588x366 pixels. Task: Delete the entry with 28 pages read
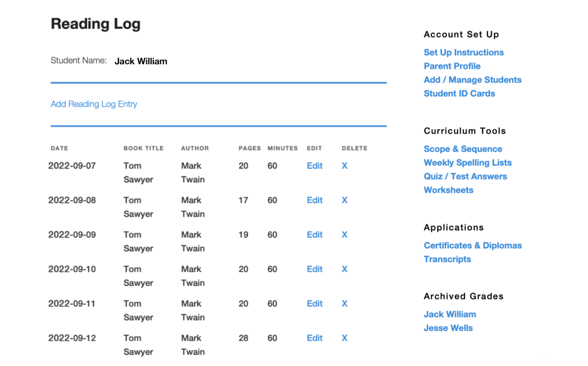[344, 338]
